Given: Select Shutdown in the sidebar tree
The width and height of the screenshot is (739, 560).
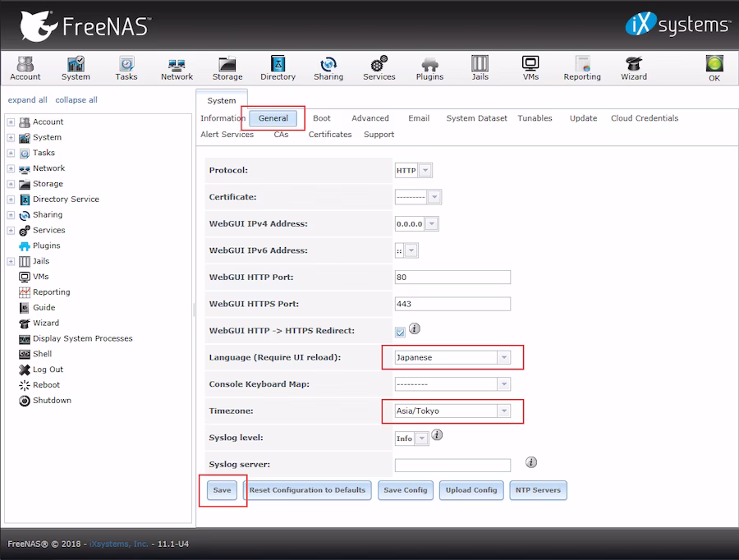Looking at the screenshot, I should tap(45, 401).
